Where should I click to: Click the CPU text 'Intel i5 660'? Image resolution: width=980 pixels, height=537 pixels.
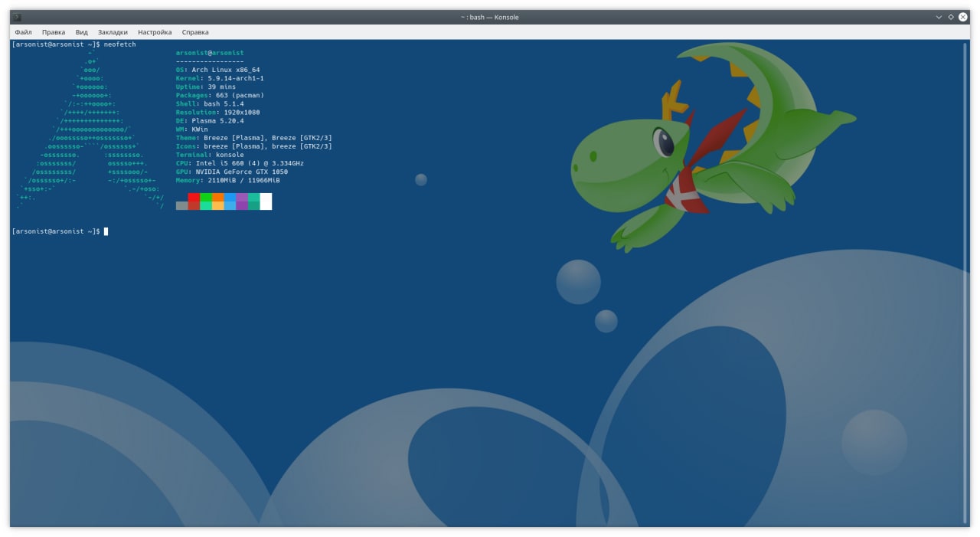[x=220, y=162]
